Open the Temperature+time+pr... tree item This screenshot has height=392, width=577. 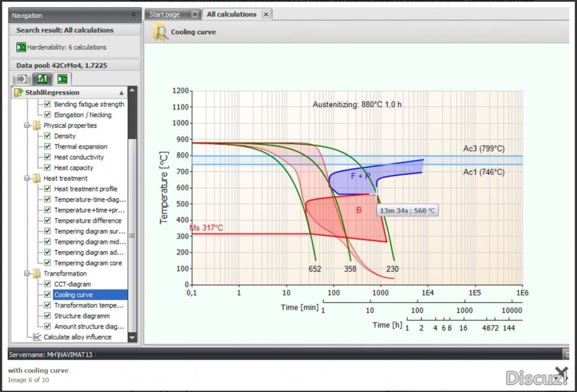pos(90,210)
